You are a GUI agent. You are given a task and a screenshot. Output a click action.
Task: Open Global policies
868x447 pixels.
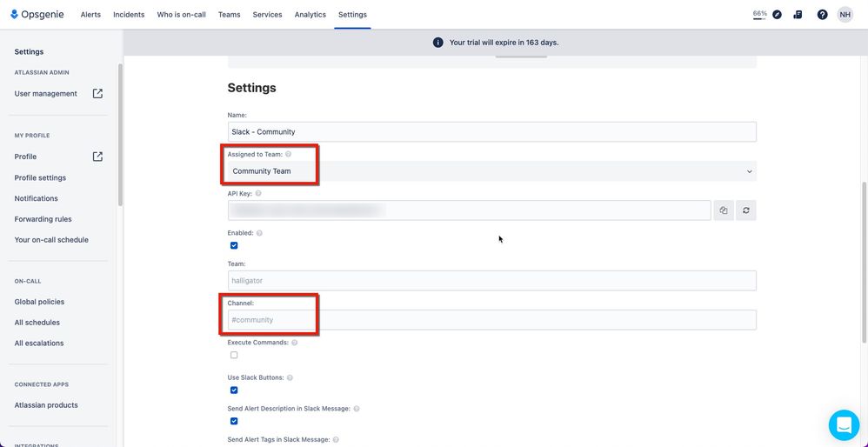pos(39,302)
